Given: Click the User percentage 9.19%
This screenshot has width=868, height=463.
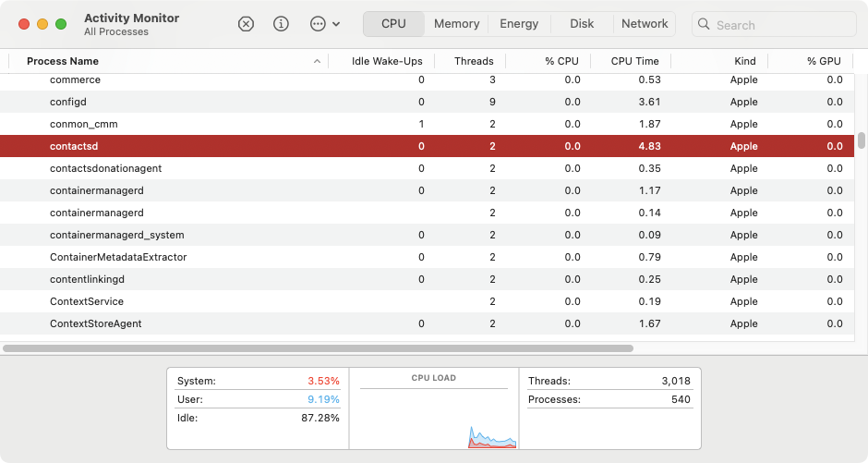Looking at the screenshot, I should pyautogui.click(x=323, y=399).
